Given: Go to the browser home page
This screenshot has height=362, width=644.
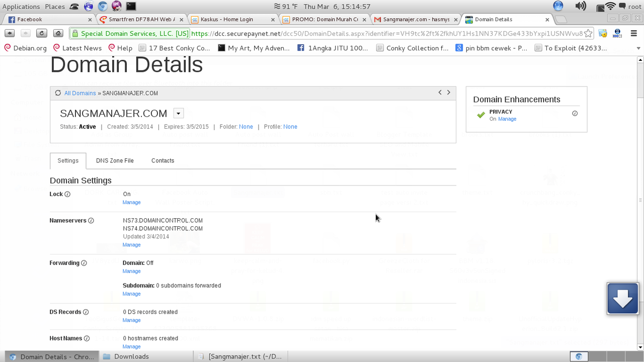Looking at the screenshot, I should (x=58, y=33).
